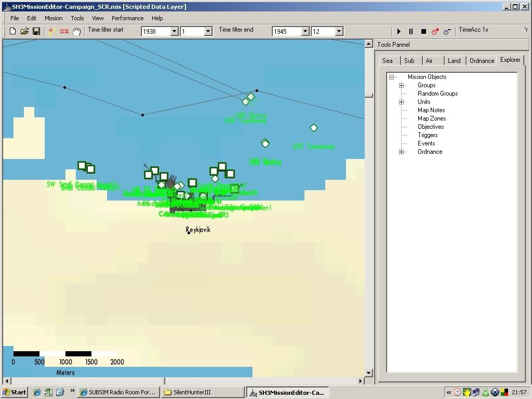Image resolution: width=532 pixels, height=399 pixels.
Task: Expand hidden system tray icons
Action: tap(449, 393)
